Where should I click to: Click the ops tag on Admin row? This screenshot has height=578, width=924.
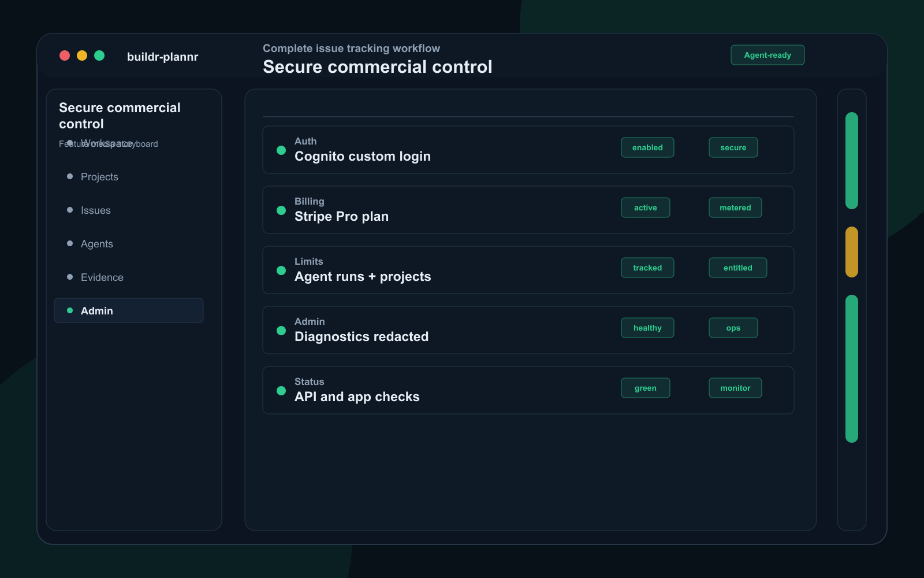733,328
